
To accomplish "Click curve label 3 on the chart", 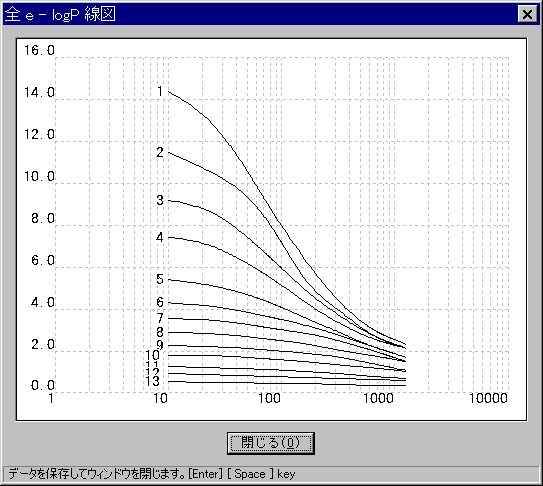I will coord(160,200).
